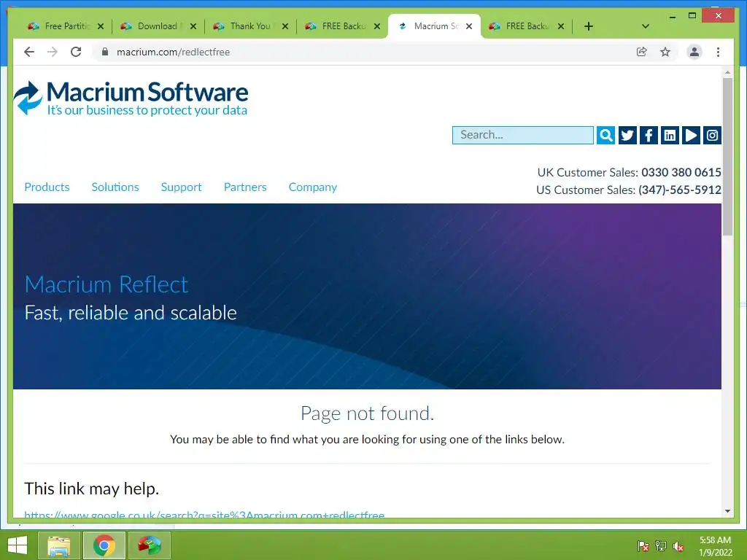Open the Windows Start button
Screen dimensions: 747x560
(x=18, y=545)
